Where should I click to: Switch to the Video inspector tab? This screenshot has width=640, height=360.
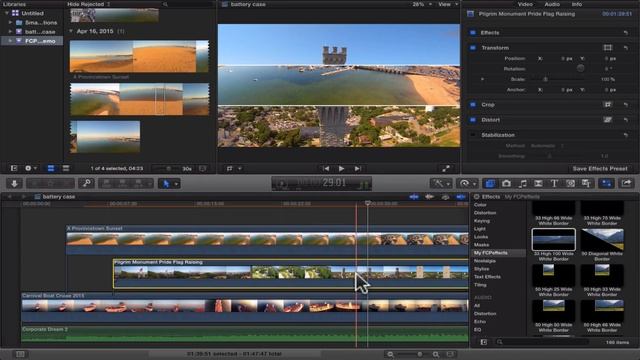coord(525,4)
